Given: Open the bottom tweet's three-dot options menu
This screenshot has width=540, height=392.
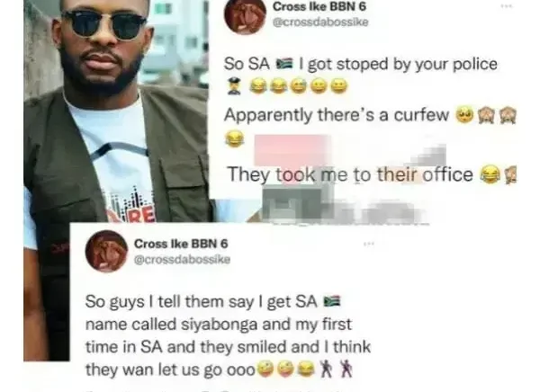Looking at the screenshot, I should click(x=368, y=244).
